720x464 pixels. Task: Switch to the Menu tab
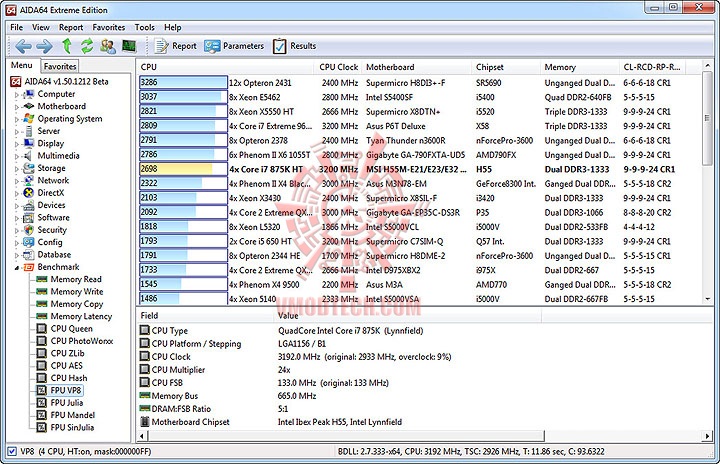(22, 65)
